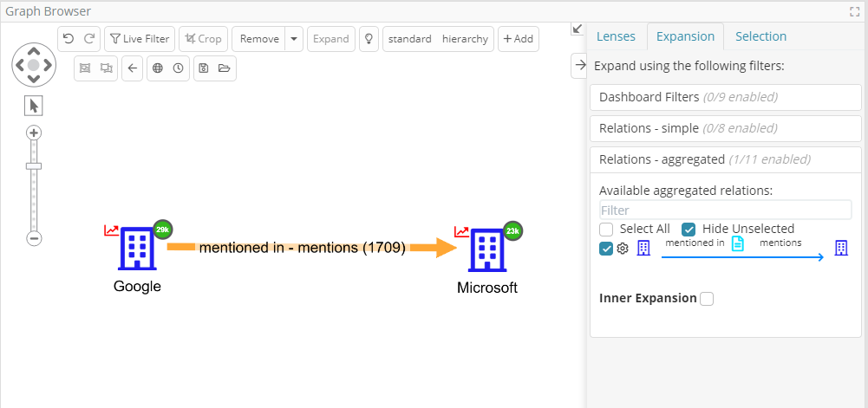Switch to the Selection tab
The height and width of the screenshot is (408, 868).
[761, 36]
